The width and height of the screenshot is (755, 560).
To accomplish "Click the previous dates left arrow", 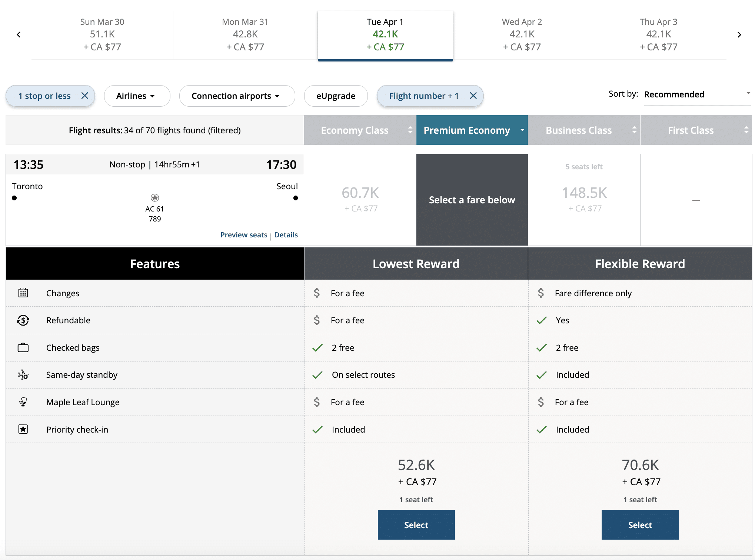I will click(19, 35).
